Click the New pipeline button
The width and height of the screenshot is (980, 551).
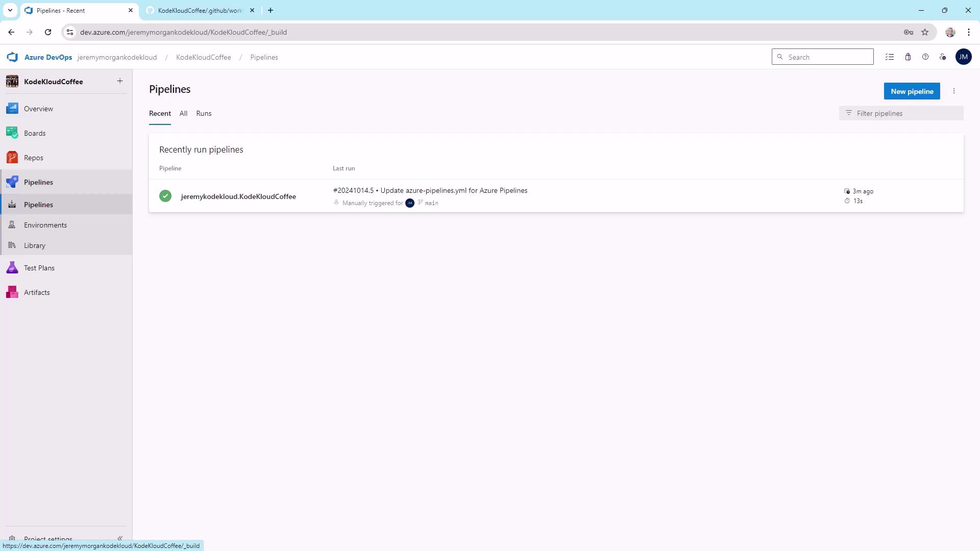[912, 91]
